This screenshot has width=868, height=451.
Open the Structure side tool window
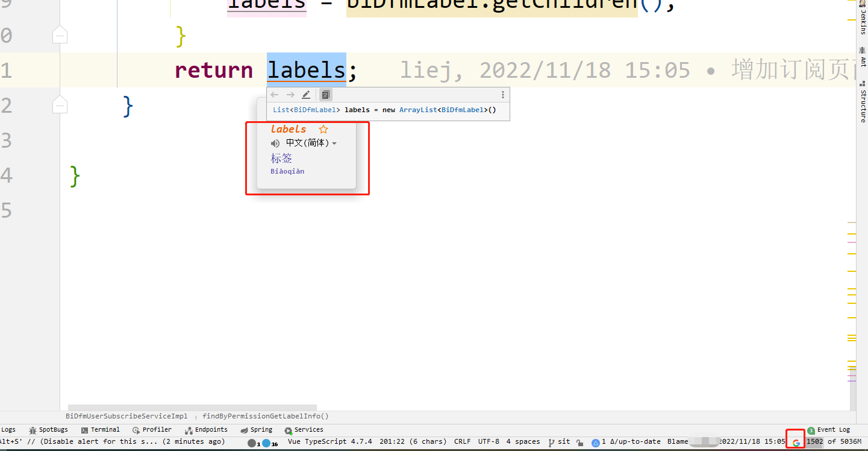[863, 102]
